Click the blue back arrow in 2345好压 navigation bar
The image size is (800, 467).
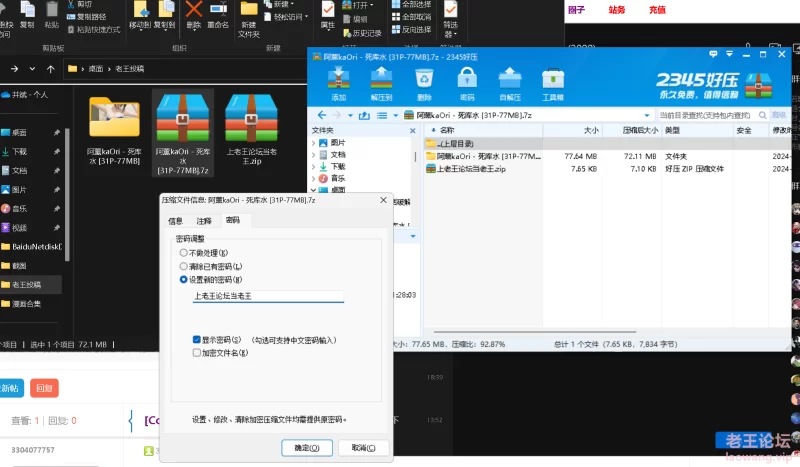[321, 115]
